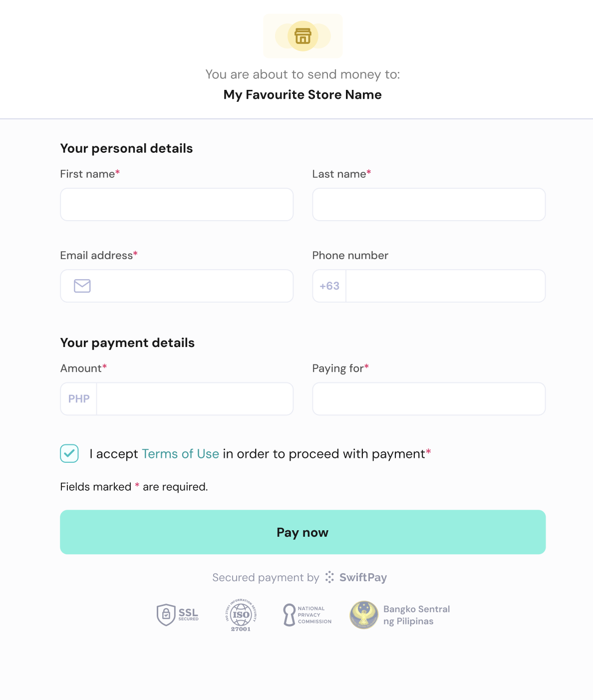This screenshot has width=593, height=700.
Task: Focus the Last name input field
Action: tap(429, 204)
